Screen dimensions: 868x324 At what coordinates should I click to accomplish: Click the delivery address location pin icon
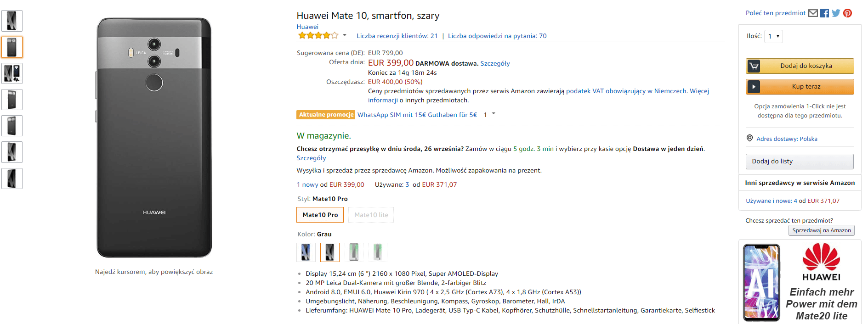pyautogui.click(x=749, y=138)
